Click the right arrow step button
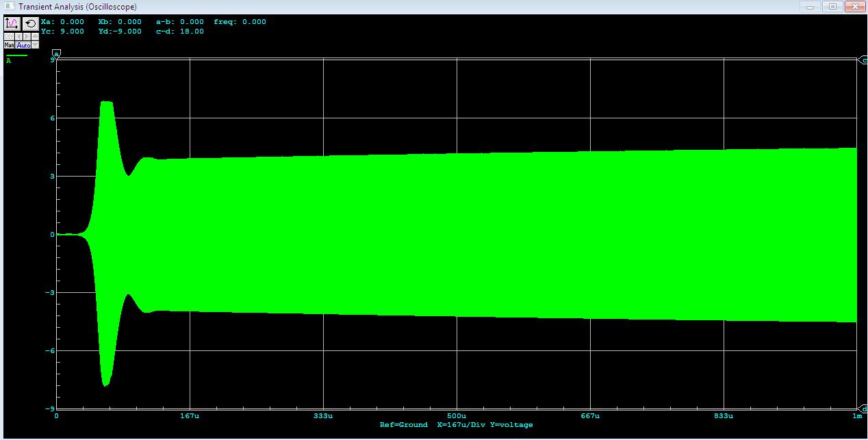Screen dimensions: 868x440 tap(27, 36)
